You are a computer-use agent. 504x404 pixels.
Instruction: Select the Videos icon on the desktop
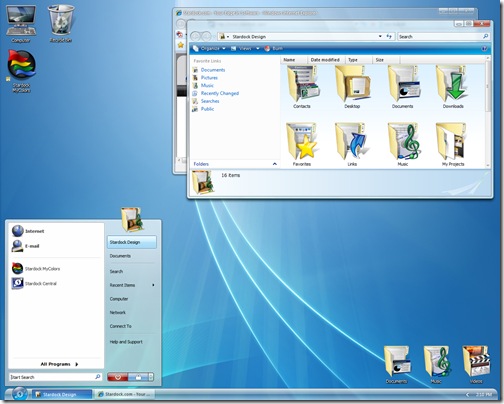pos(476,365)
